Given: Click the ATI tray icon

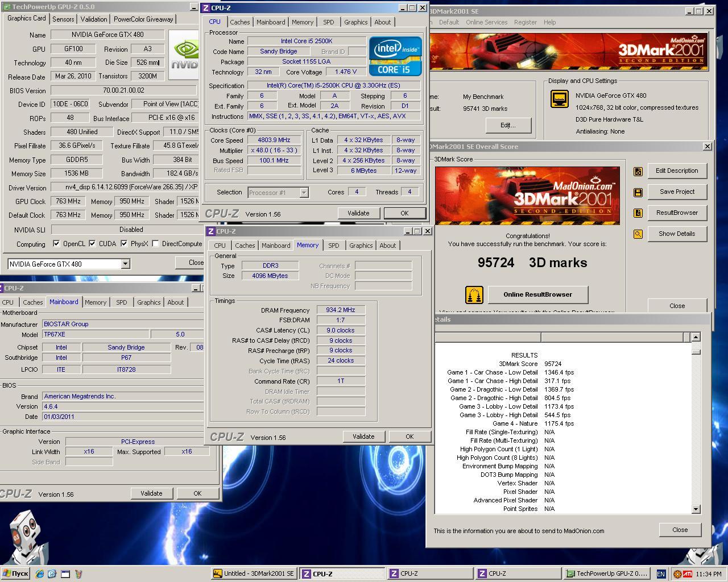Looking at the screenshot, I should click(x=687, y=574).
